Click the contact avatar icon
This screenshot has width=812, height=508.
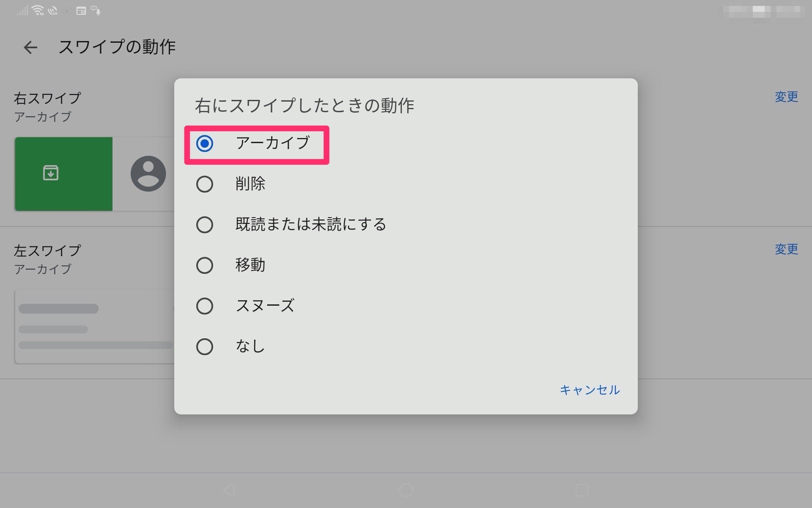(148, 174)
